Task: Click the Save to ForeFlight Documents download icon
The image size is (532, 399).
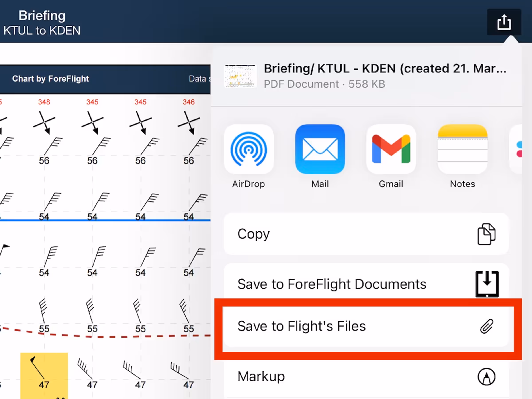Action: (x=487, y=284)
